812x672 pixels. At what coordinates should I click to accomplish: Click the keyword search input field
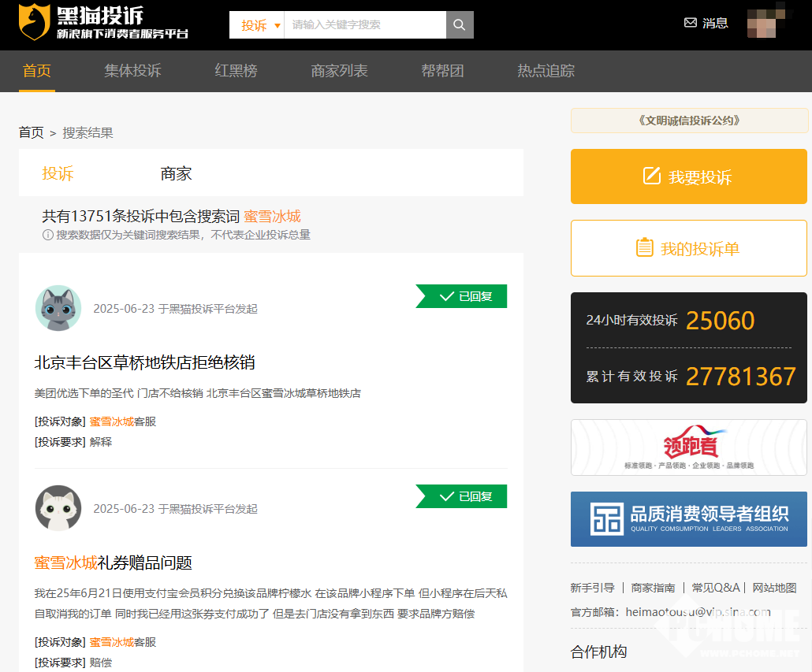364,24
